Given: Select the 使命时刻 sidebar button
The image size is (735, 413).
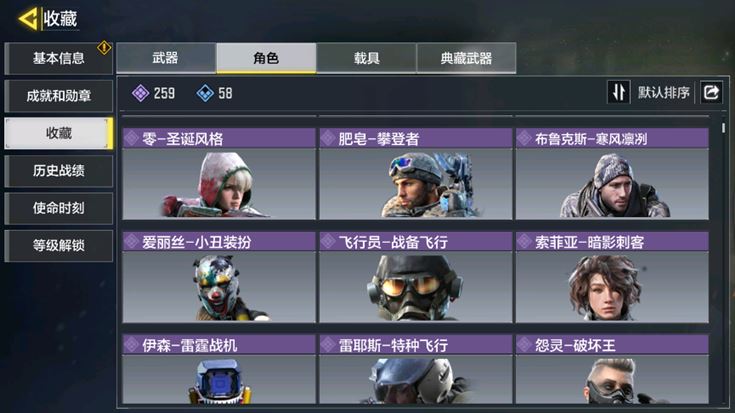Looking at the screenshot, I should (59, 208).
